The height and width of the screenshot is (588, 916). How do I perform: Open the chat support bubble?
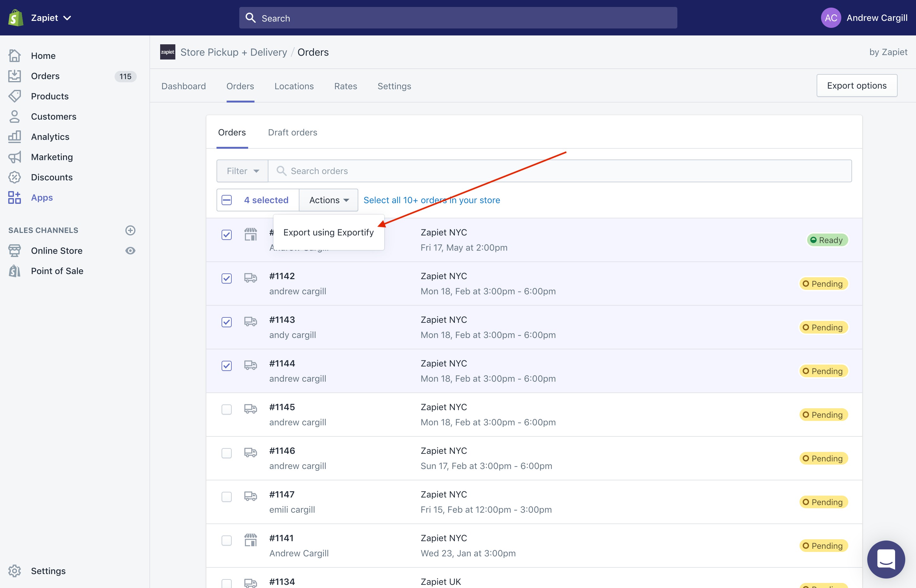coord(886,560)
